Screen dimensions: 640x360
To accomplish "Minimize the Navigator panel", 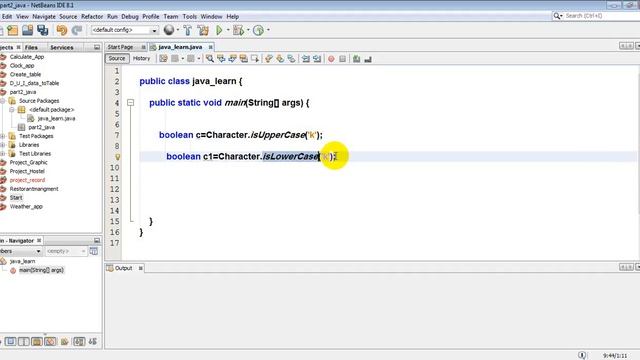I will [x=97, y=240].
